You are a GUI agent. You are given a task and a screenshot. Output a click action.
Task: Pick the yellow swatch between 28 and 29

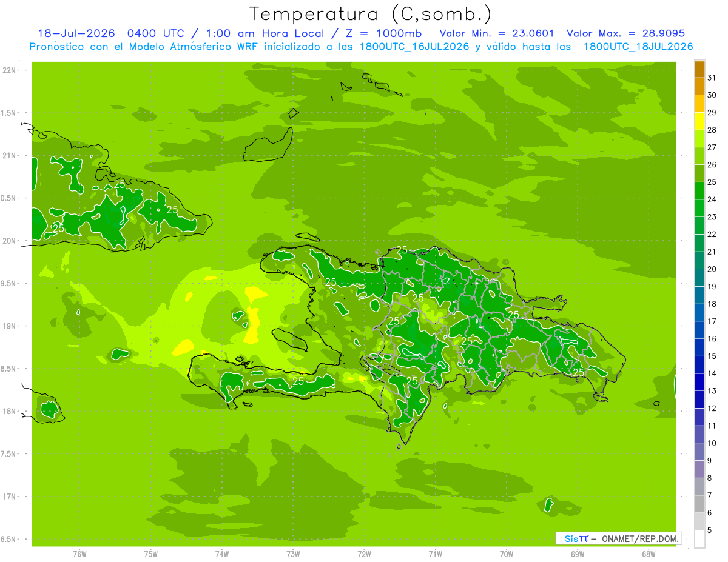pos(699,121)
